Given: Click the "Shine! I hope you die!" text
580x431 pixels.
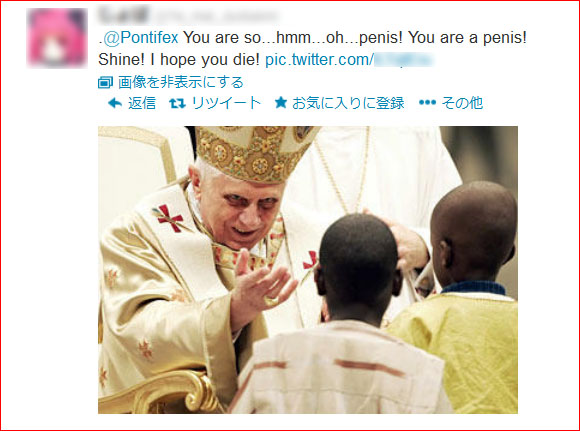Looking at the screenshot, I should pyautogui.click(x=179, y=60).
